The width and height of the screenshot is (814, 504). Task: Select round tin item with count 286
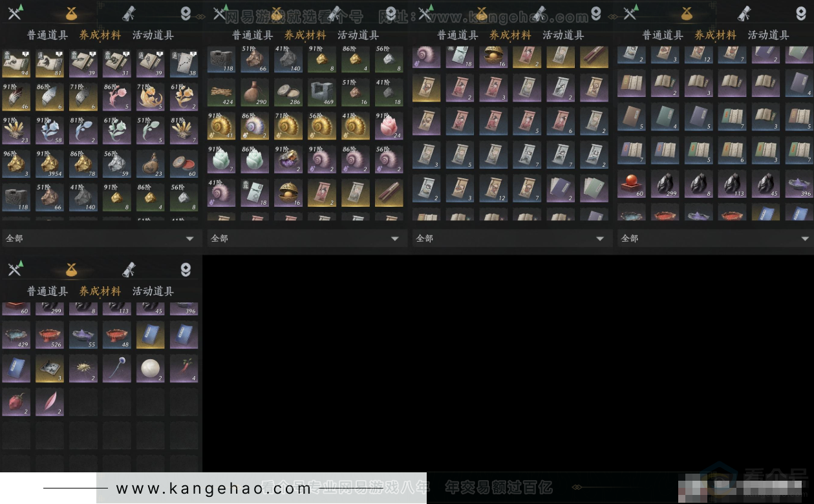pyautogui.click(x=288, y=92)
